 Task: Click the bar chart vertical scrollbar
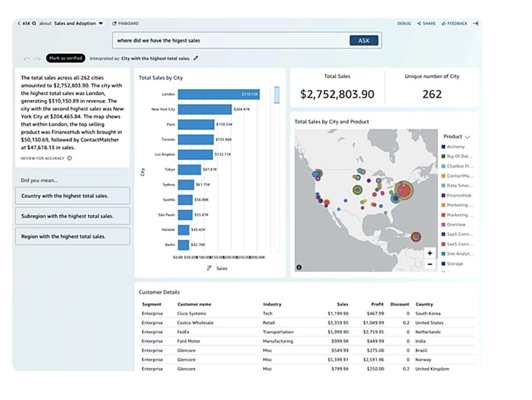pyautogui.click(x=277, y=95)
